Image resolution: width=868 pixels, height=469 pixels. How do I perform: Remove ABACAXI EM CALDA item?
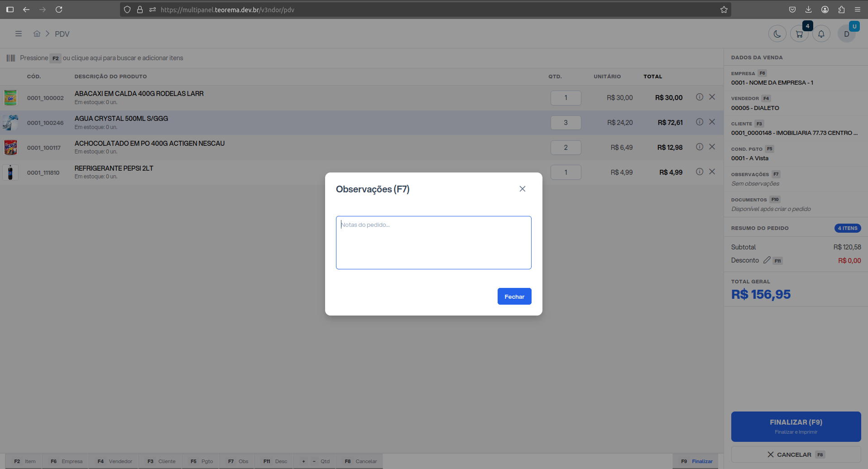(712, 97)
